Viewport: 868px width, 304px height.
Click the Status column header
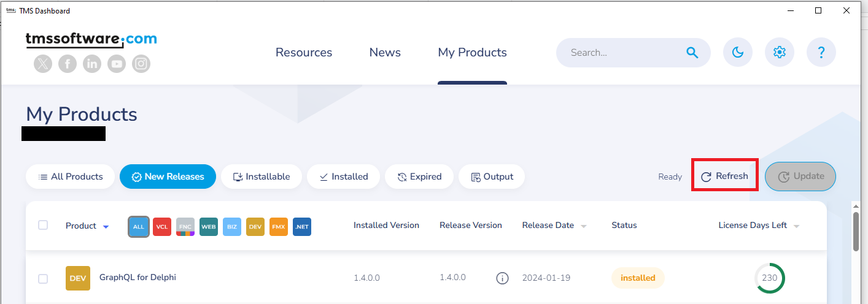tap(624, 225)
